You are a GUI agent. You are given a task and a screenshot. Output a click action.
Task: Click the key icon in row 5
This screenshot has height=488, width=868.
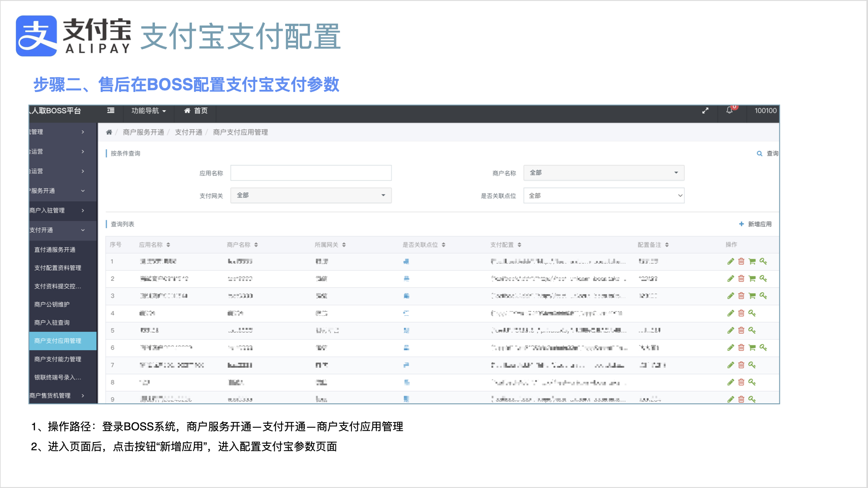coord(752,331)
